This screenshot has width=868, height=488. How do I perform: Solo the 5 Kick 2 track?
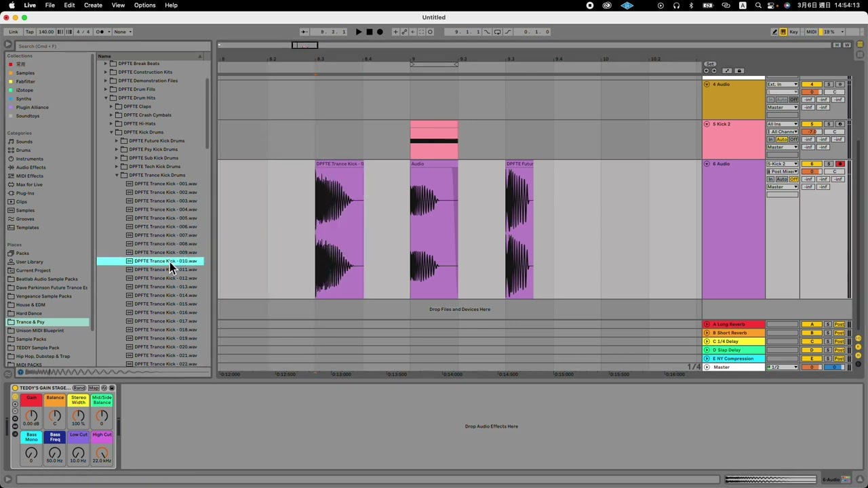click(828, 124)
